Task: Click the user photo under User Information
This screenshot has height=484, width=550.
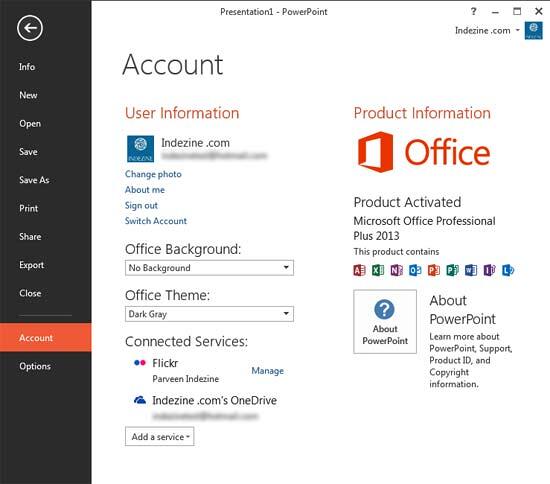Action: [140, 149]
